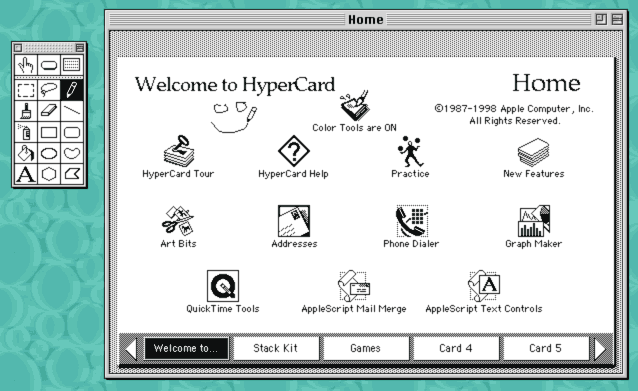Switch to Card 5

546,348
